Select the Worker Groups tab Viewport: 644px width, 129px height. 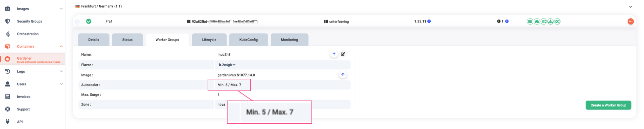(x=167, y=40)
